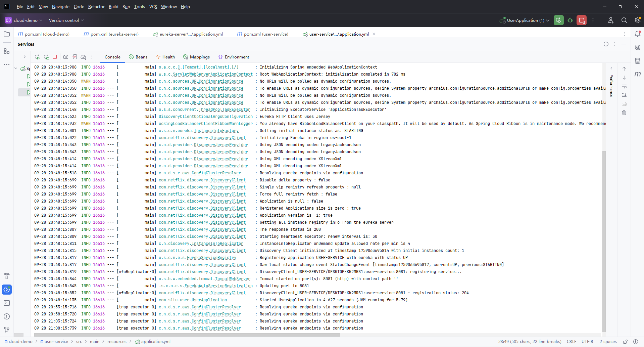Open IDE settings gear
This screenshot has height=347, width=644.
637,20
